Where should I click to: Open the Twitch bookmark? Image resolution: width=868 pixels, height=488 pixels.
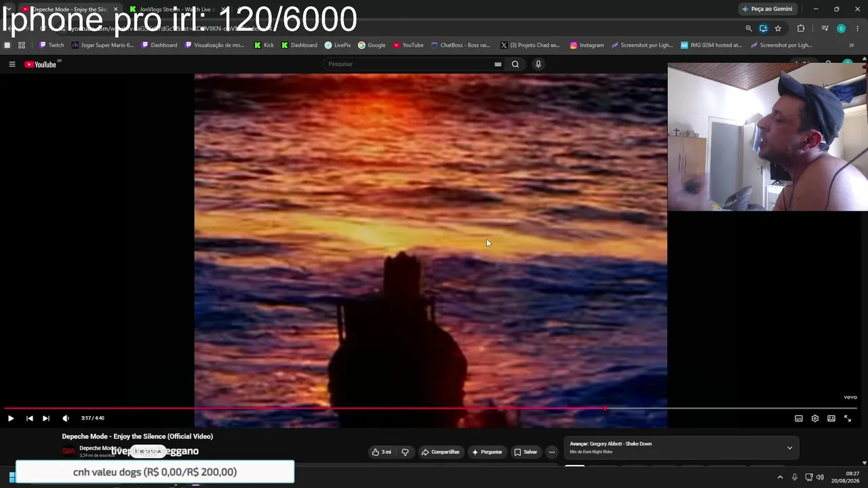52,45
